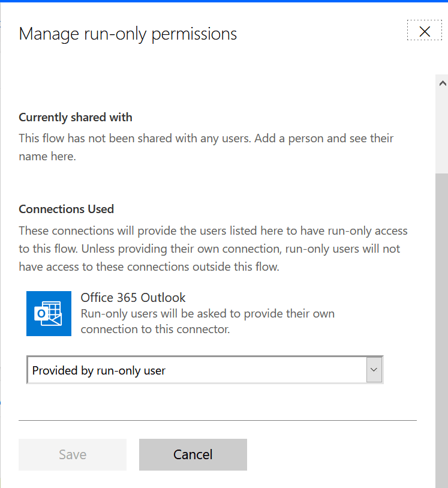Click the Save button

click(72, 454)
